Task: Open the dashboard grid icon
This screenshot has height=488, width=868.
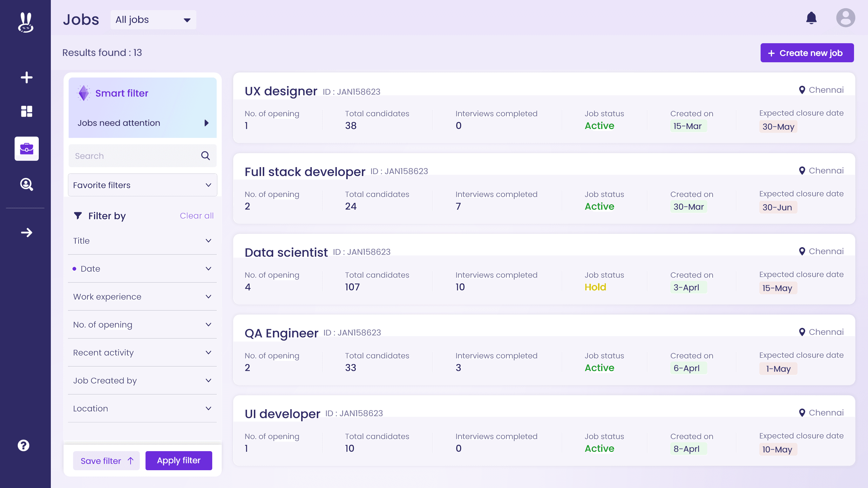Action: tap(26, 111)
